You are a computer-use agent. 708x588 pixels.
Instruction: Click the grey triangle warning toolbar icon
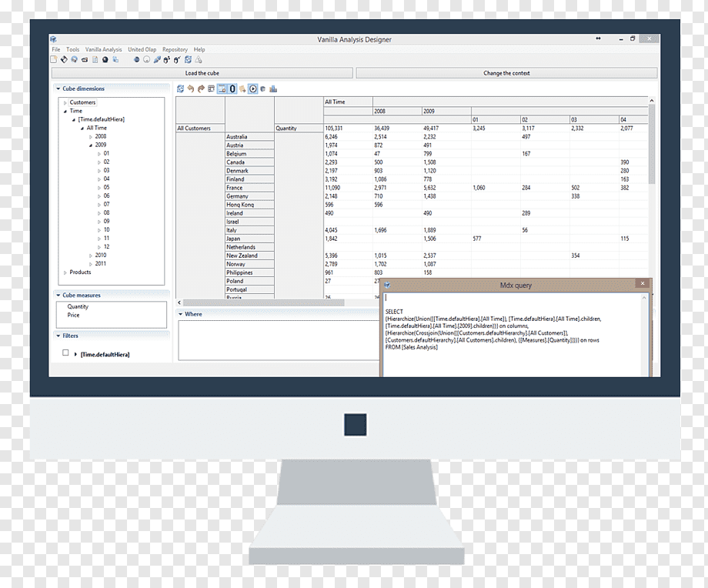[x=199, y=59]
